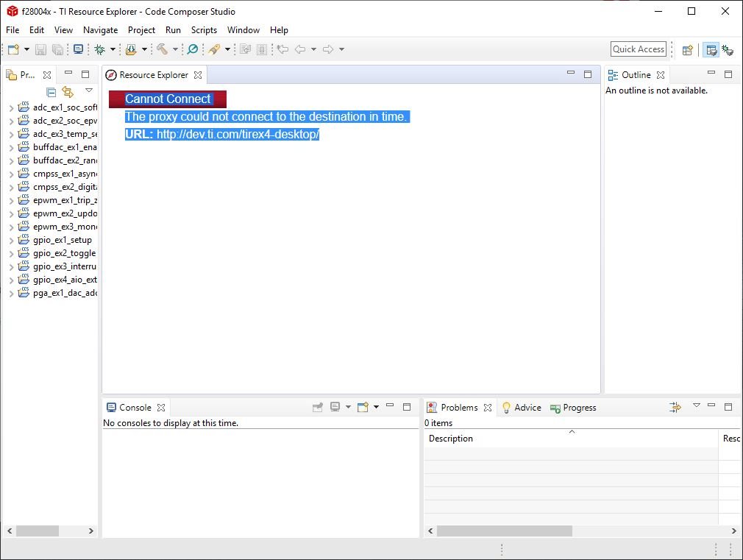
Task: Select the Console view tab
Action: pos(135,408)
